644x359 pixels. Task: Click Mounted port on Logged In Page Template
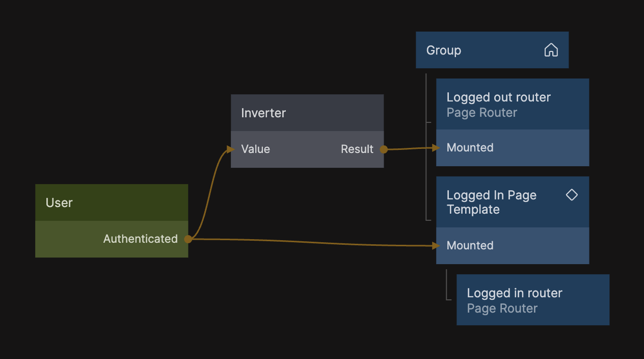[x=470, y=246]
